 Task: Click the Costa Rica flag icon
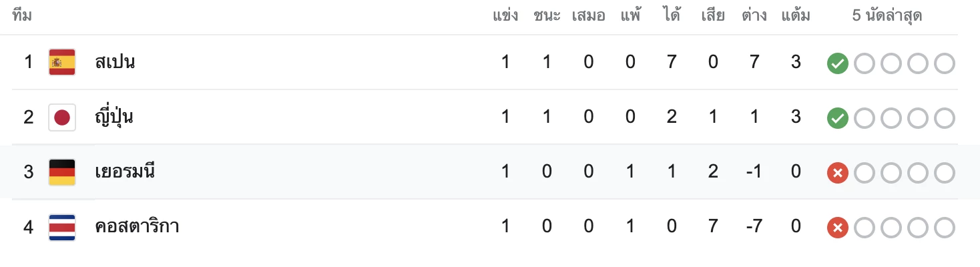click(x=62, y=227)
